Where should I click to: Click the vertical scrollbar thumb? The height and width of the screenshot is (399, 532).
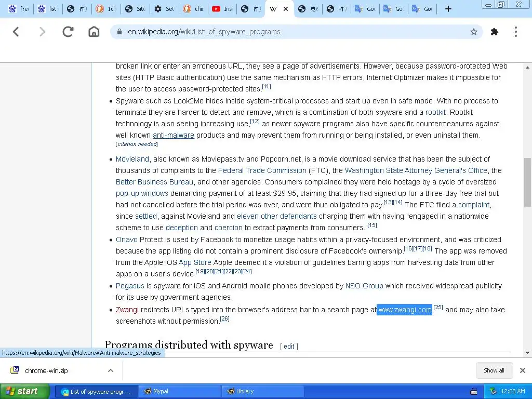pos(528,182)
